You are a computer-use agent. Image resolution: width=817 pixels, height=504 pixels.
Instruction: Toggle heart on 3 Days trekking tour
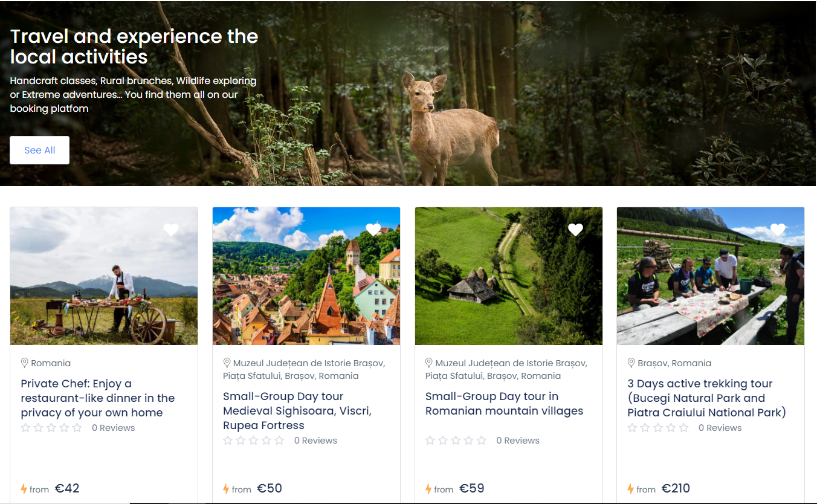(x=778, y=230)
